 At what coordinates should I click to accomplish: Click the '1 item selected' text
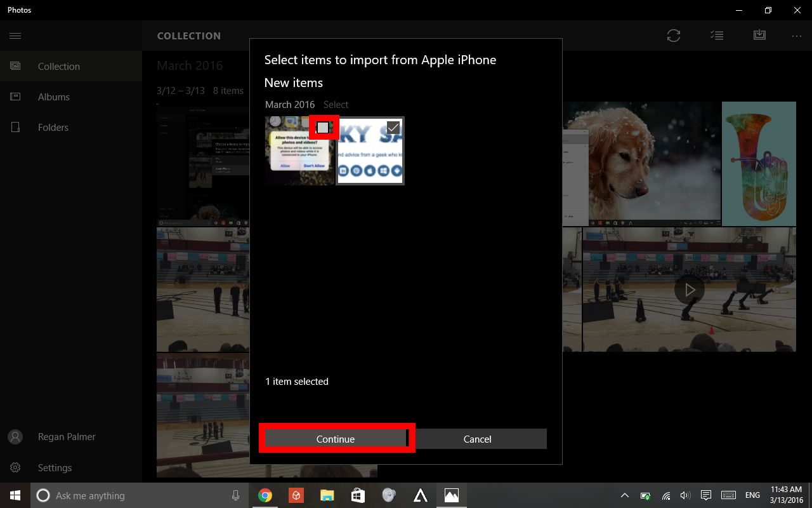297,382
